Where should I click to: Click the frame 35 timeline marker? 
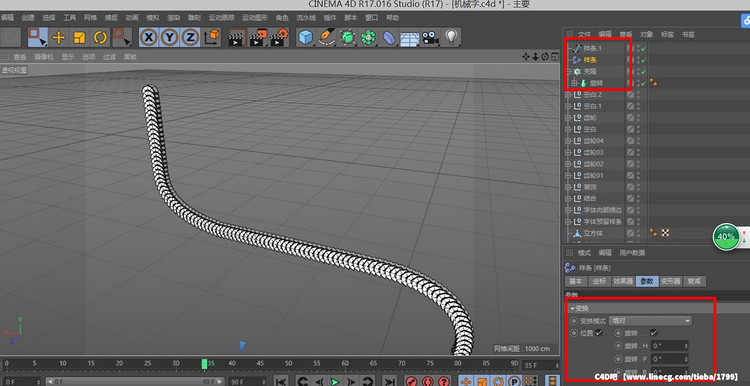[x=205, y=364]
